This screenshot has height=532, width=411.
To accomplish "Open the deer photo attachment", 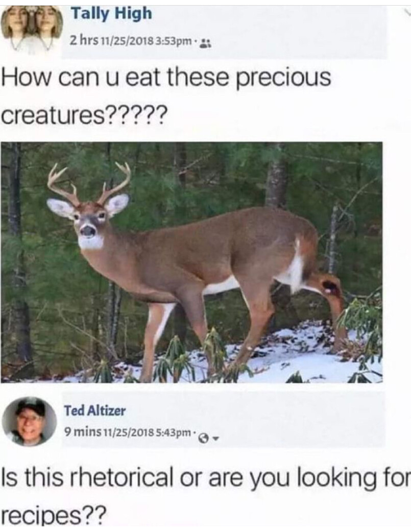I will 191,262.
